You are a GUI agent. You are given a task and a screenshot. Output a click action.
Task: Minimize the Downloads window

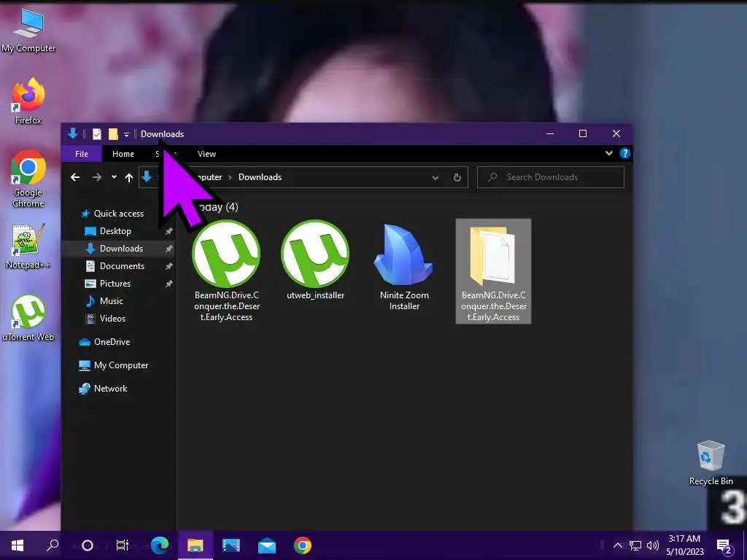click(x=550, y=134)
